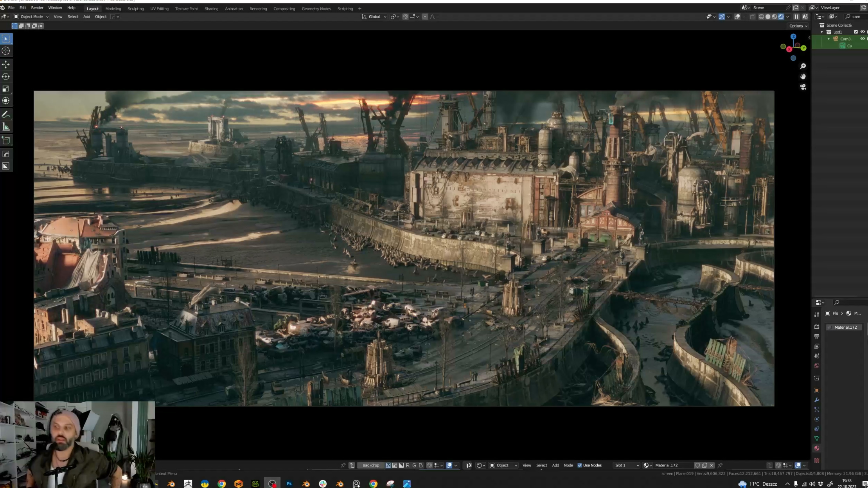
Task: Click the green Y axis gizmo ball
Action: [x=803, y=48]
